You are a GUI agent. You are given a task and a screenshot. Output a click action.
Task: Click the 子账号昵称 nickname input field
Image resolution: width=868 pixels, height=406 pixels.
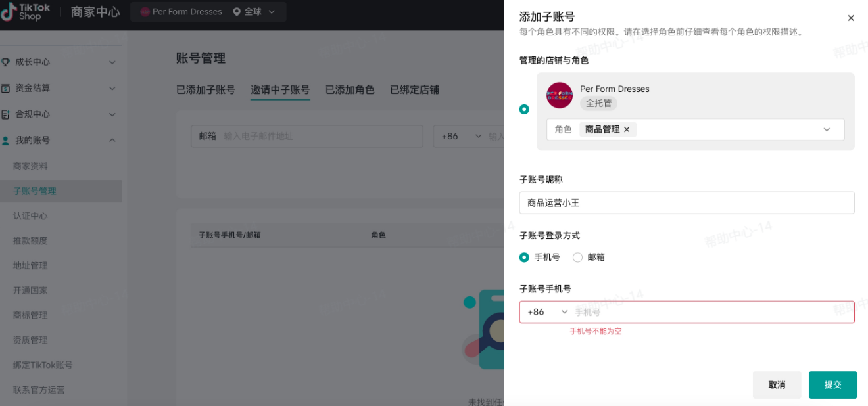tap(687, 203)
